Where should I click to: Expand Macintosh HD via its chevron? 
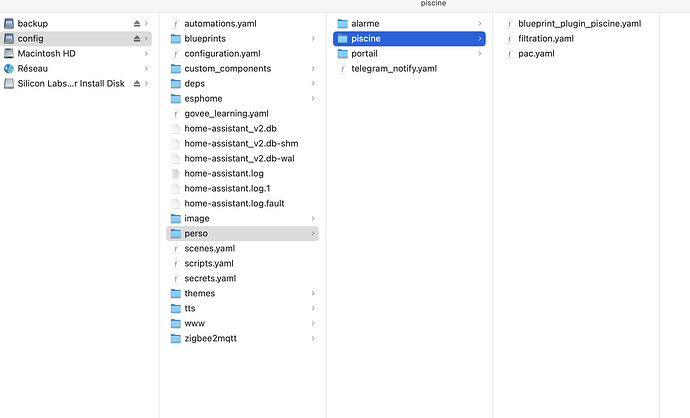pos(146,54)
